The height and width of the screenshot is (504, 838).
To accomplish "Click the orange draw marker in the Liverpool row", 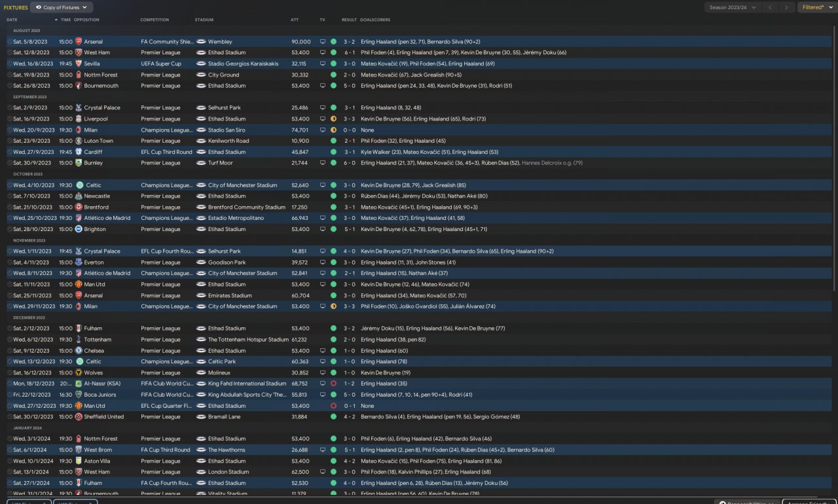I will [x=333, y=119].
